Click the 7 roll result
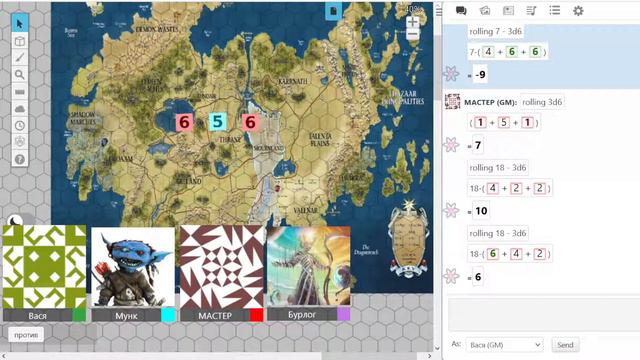Viewport: 640px width, 360px height. click(x=478, y=145)
